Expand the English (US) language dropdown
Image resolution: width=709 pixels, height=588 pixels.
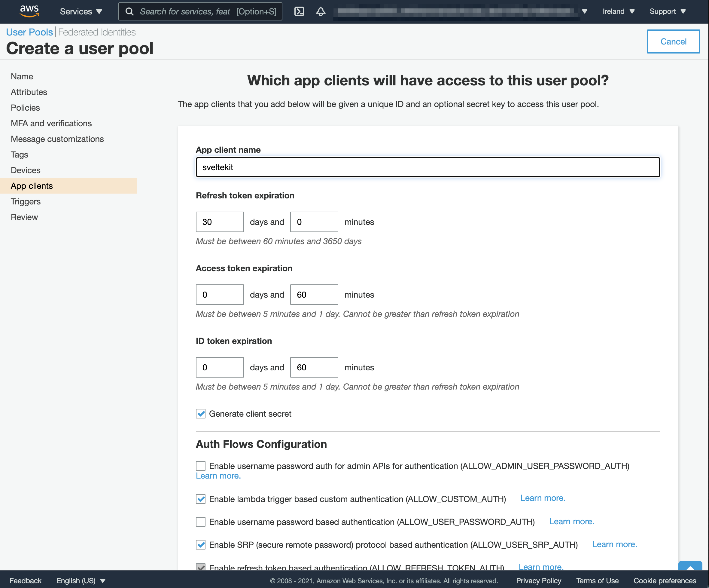80,580
